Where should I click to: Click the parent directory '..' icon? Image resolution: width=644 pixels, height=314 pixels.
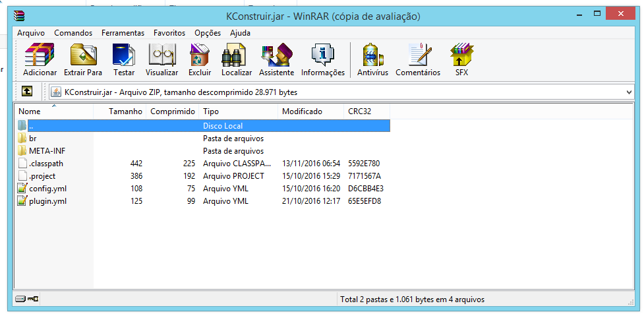[22, 125]
